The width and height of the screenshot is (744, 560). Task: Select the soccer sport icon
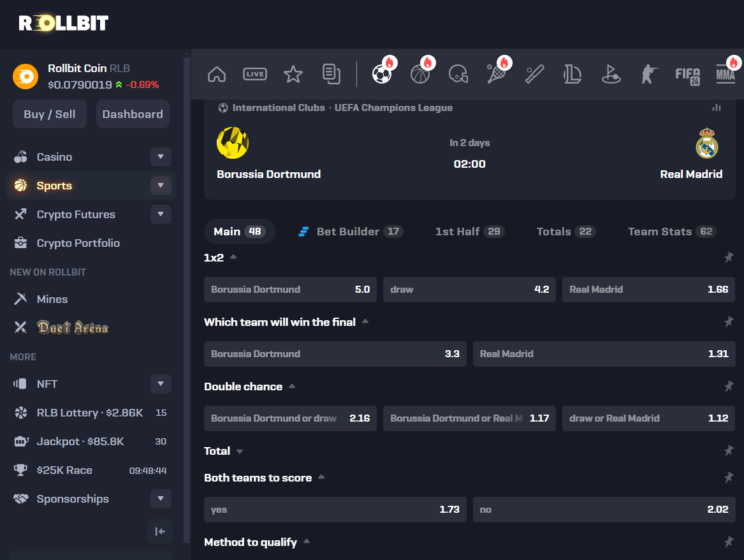[x=382, y=74]
